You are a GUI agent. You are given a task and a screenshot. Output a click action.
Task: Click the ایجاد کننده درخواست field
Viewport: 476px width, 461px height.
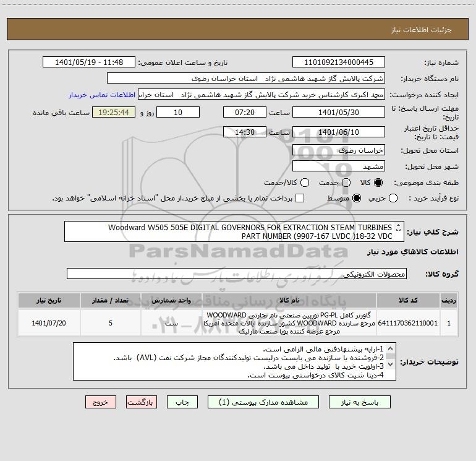coord(261,95)
